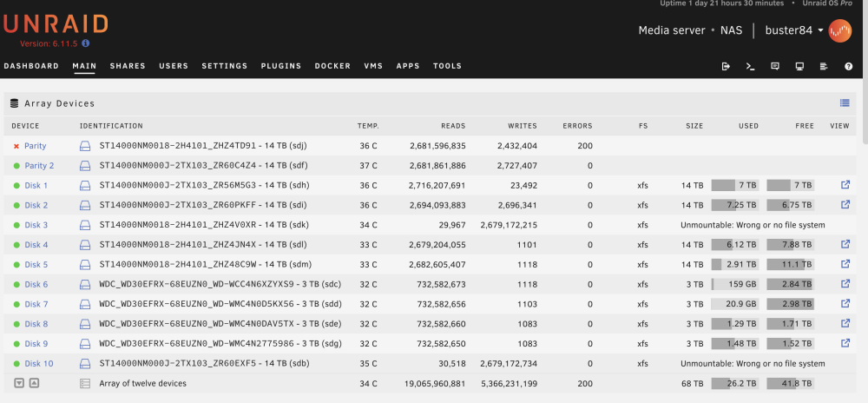Open the Terminal icon
Image resolution: width=868 pixels, height=403 pixels.
750,66
